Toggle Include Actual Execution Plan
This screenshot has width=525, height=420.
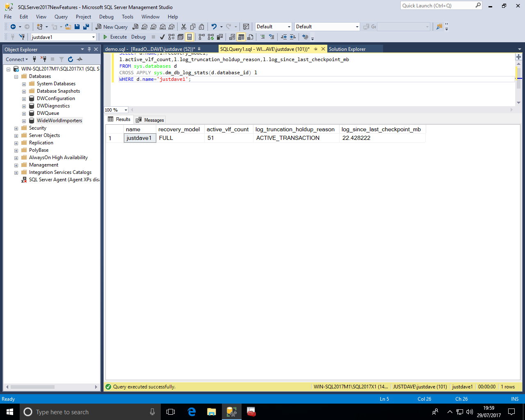pos(201,37)
